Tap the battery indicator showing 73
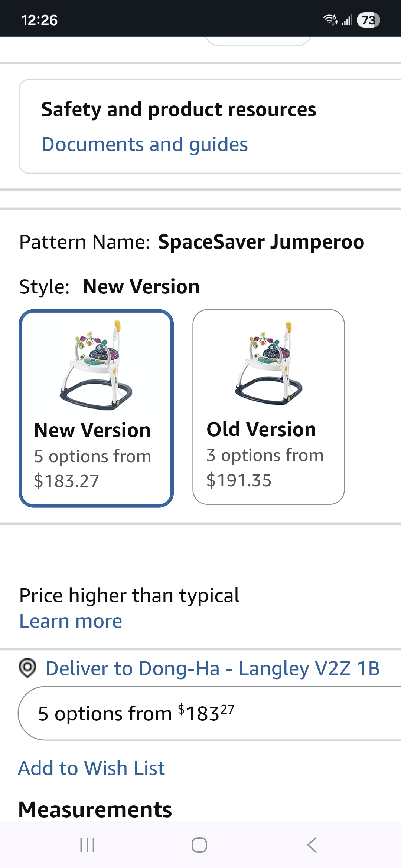Screen dimensions: 401x868 click(x=368, y=20)
